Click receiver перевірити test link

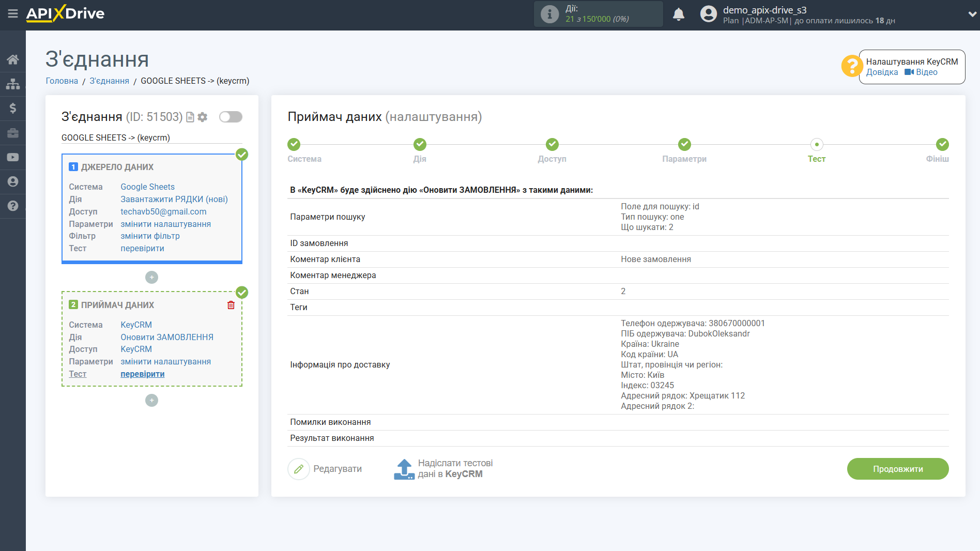[x=142, y=374]
